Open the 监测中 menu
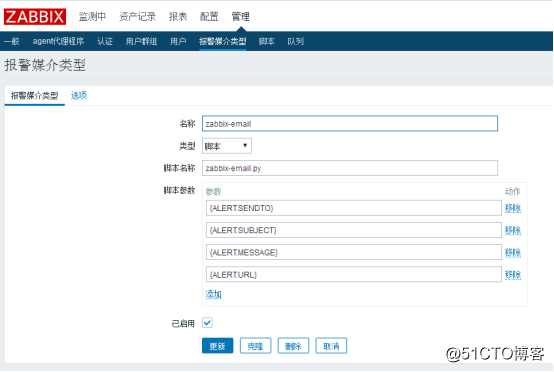This screenshot has height=372, width=554. pos(92,17)
